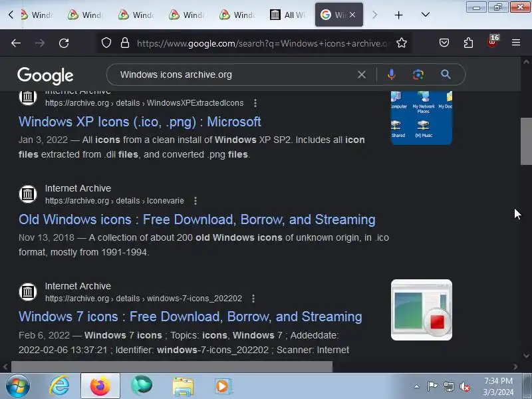This screenshot has width=532, height=399.
Task: Click the muted volume tray icon
Action: pos(464,386)
